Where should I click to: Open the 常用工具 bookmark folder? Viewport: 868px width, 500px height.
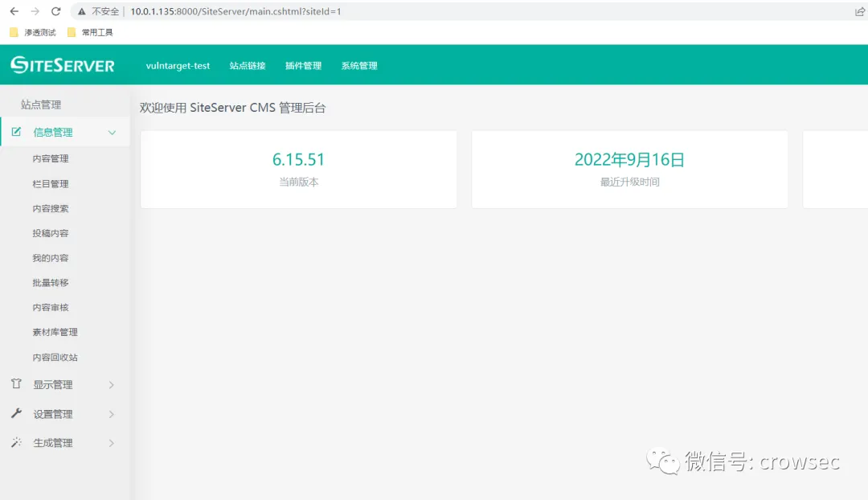[x=90, y=32]
